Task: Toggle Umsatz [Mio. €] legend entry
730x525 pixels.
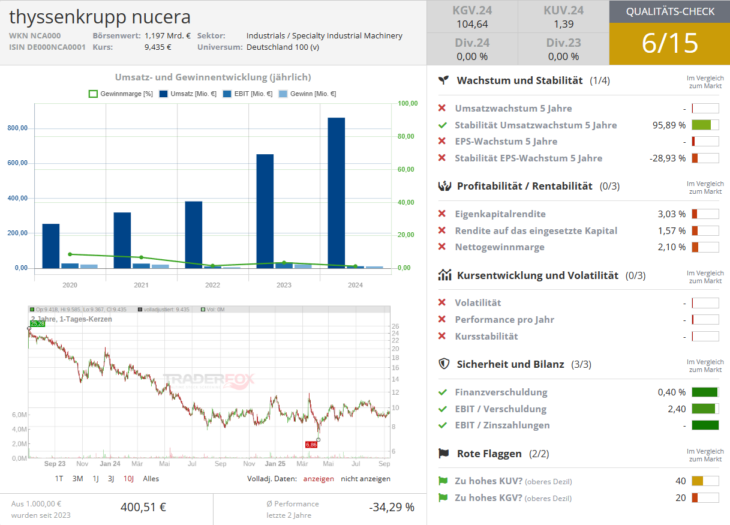Action: click(x=188, y=94)
